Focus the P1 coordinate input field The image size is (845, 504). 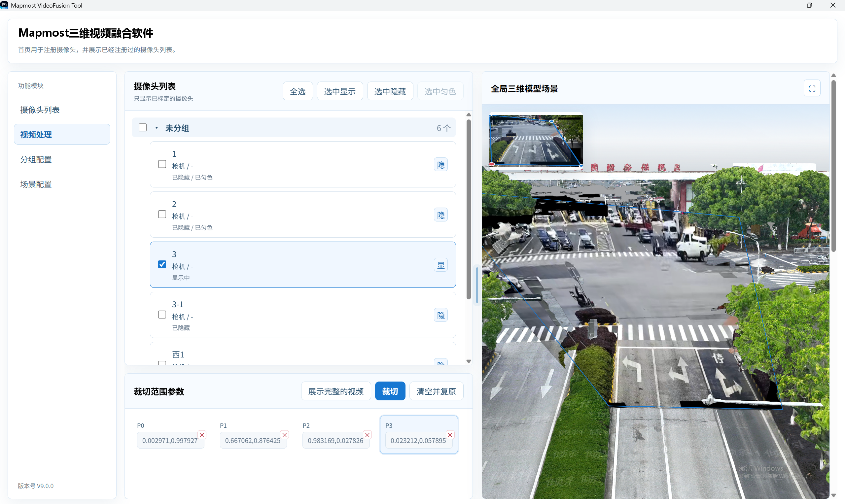tap(253, 441)
